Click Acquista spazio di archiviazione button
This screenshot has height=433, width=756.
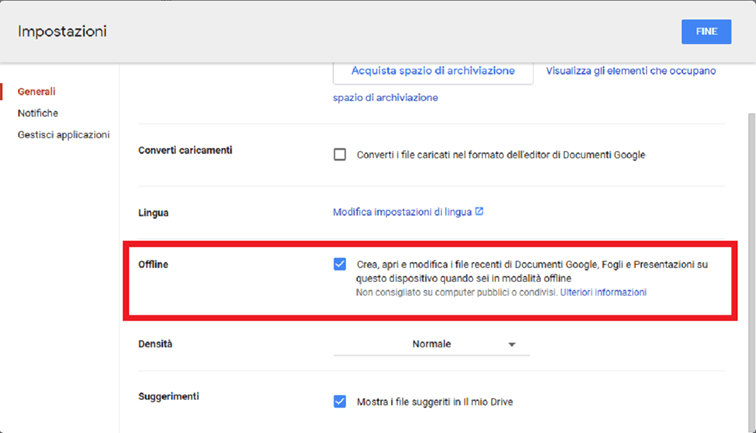433,71
